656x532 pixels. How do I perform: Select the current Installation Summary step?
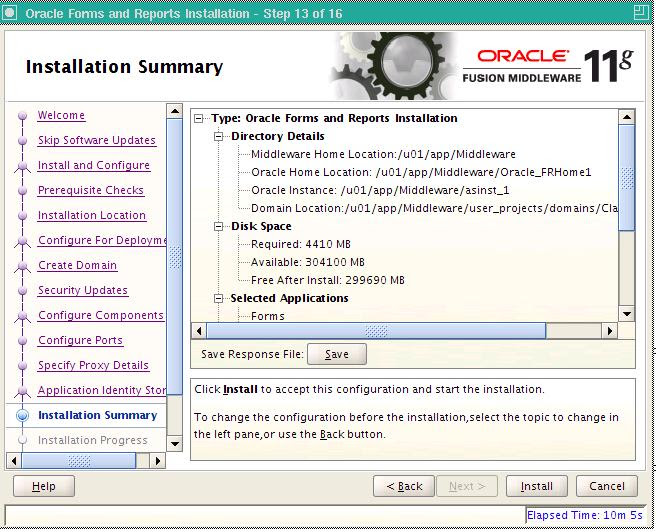[97, 415]
